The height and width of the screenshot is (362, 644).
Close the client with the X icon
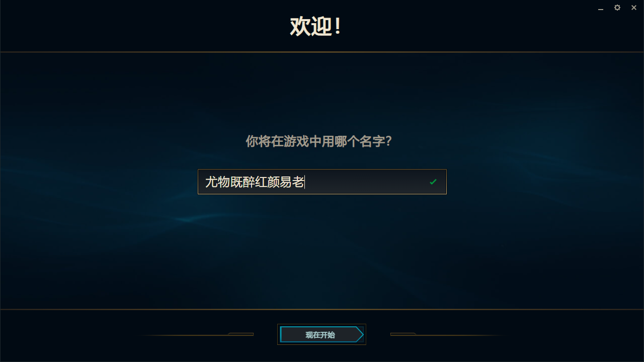[x=634, y=8]
